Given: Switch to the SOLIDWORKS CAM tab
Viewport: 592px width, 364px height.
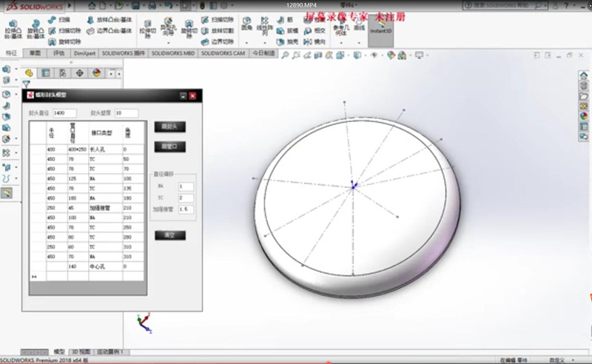Looking at the screenshot, I should pyautogui.click(x=223, y=53).
